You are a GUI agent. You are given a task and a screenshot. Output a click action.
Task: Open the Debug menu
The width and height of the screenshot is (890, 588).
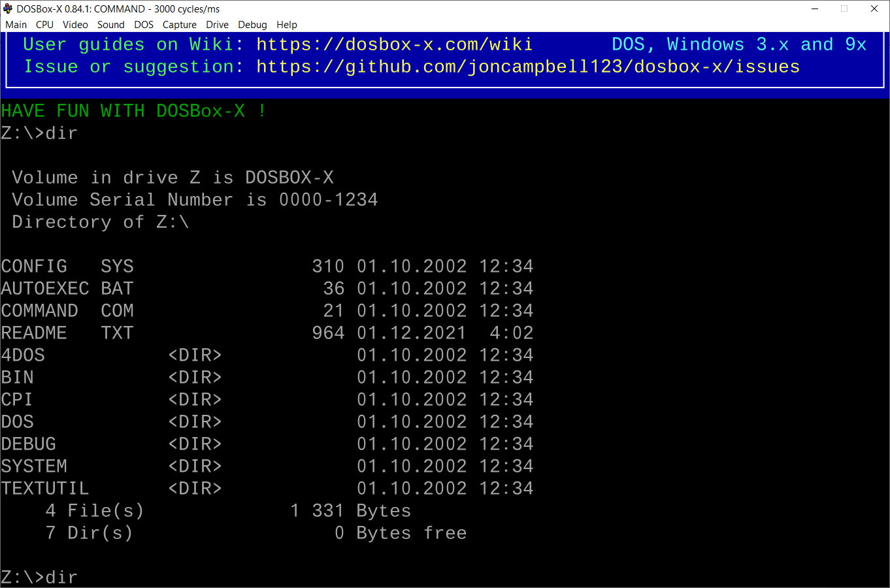252,24
